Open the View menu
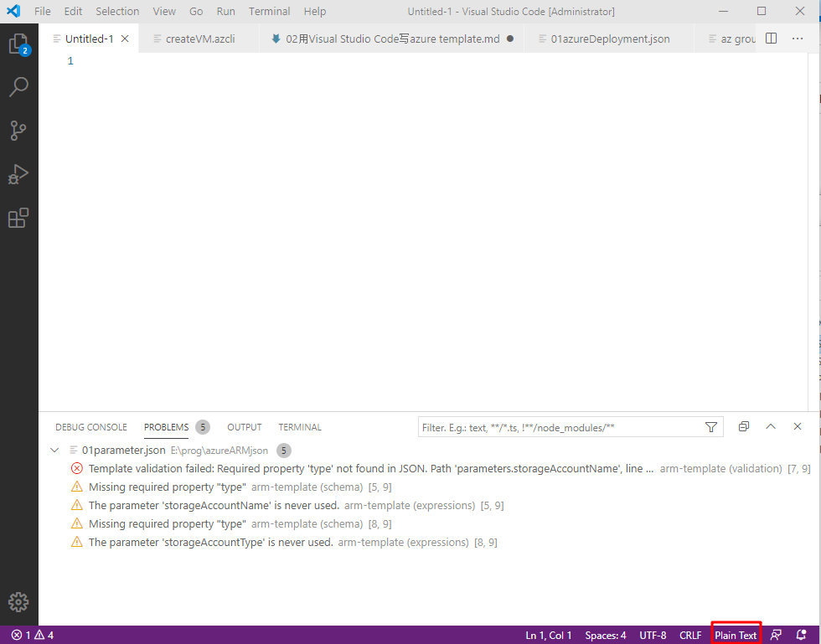Screen dimensions: 821x644 pos(164,11)
